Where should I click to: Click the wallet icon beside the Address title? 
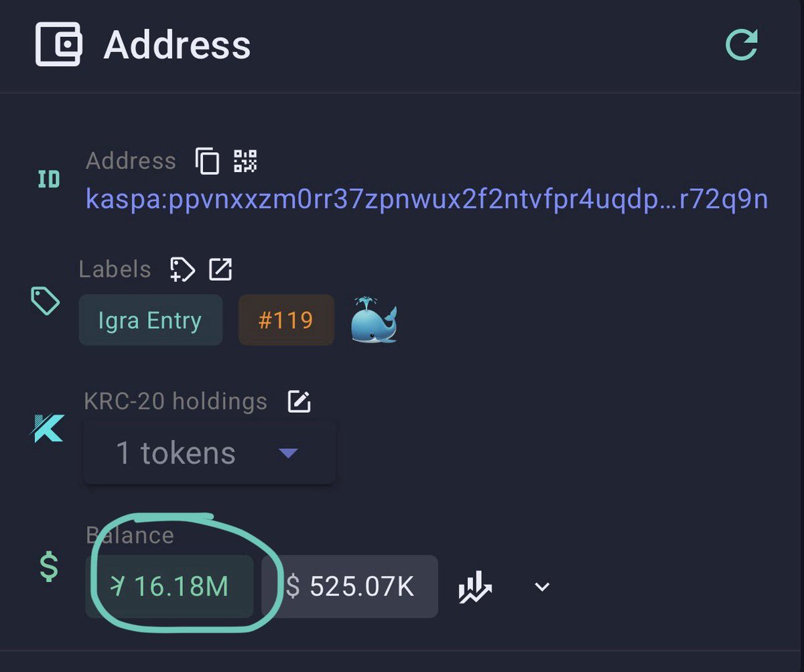click(x=59, y=45)
